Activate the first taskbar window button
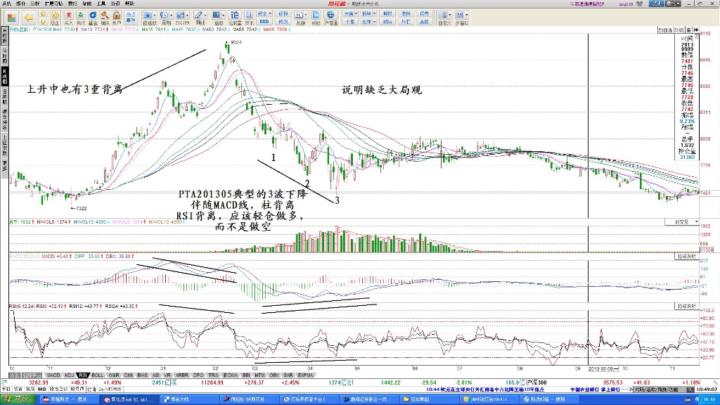 [x=68, y=400]
